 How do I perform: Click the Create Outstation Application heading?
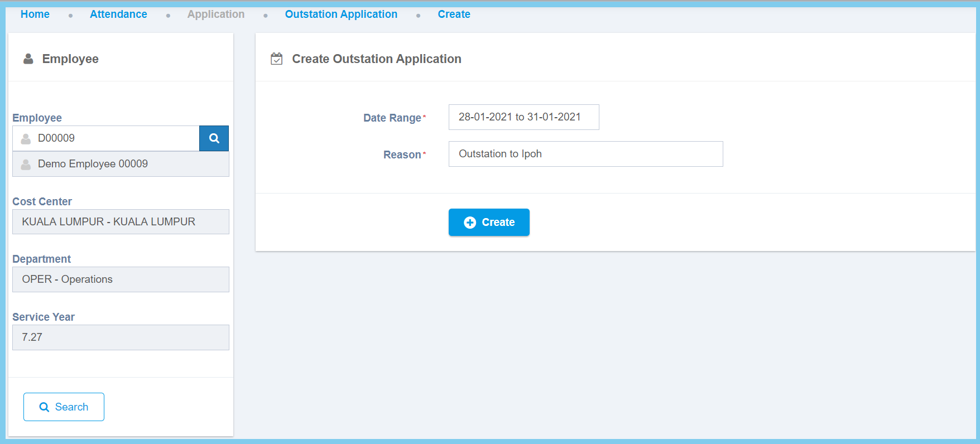click(376, 59)
